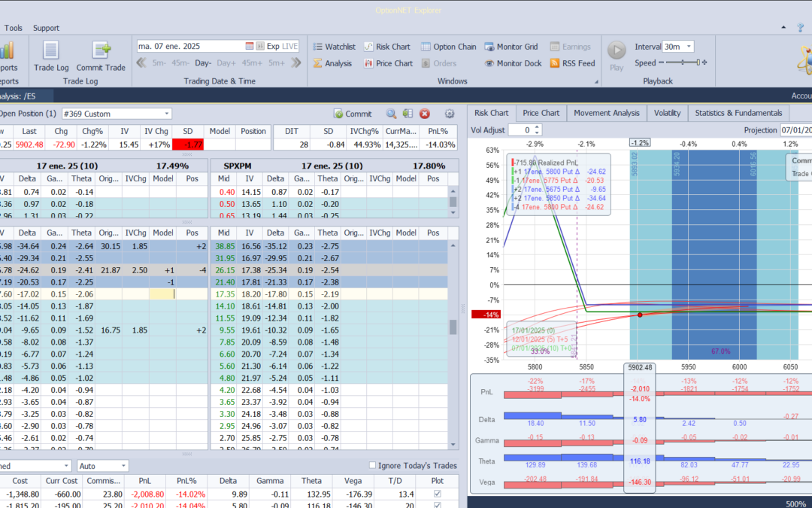Click the Projection date field
The height and width of the screenshot is (508, 812).
point(796,130)
